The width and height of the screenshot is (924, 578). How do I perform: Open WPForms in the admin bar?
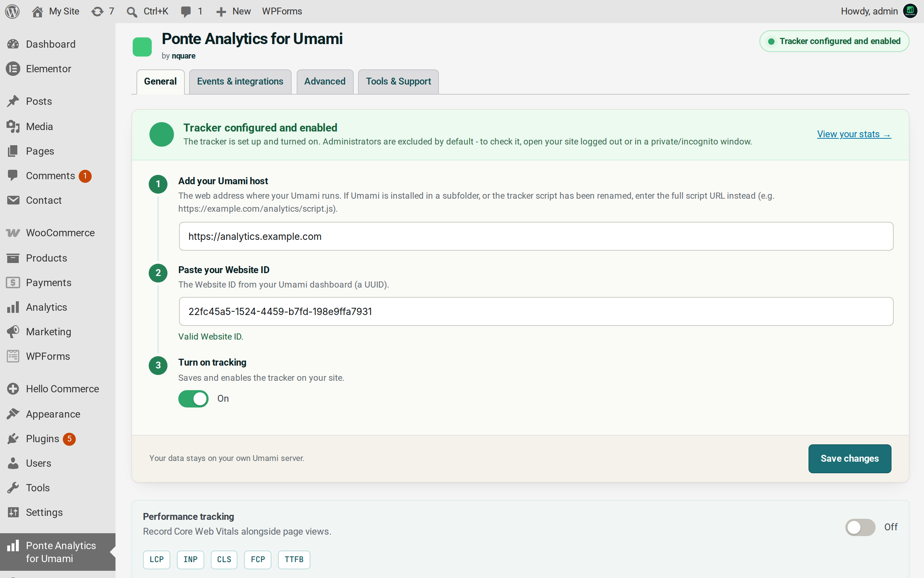tap(282, 12)
